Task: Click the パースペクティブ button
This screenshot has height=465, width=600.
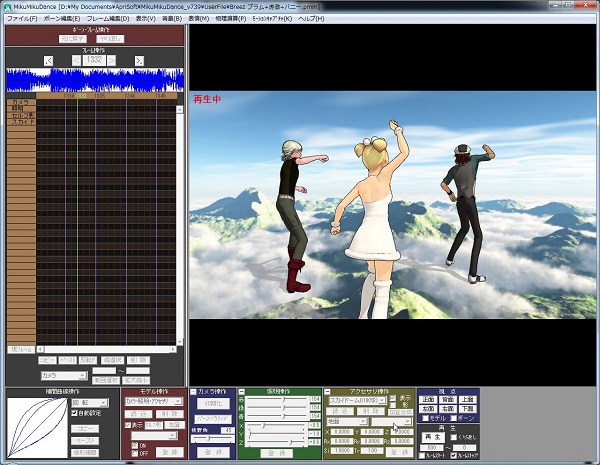Action: [213, 419]
